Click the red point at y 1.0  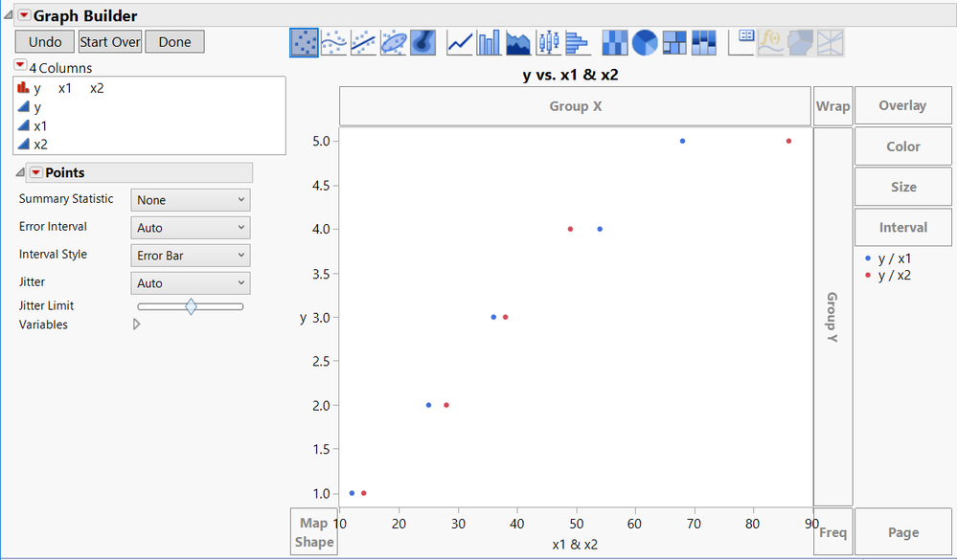363,493
